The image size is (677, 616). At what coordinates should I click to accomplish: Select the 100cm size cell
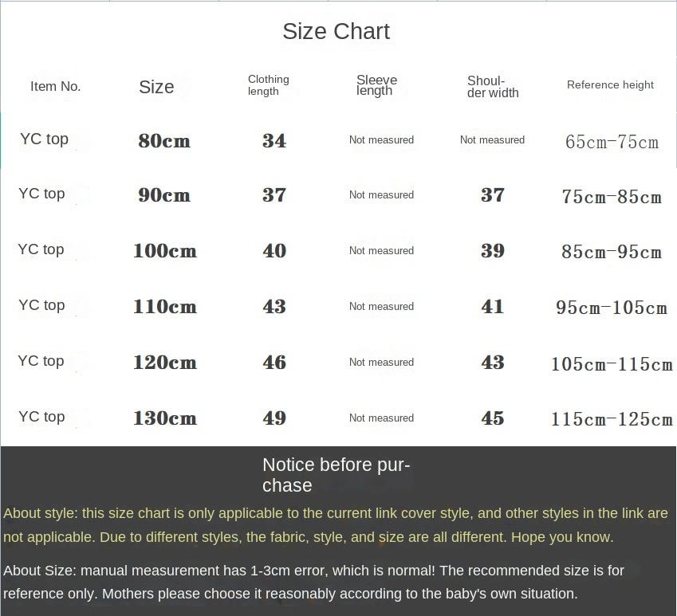coord(164,251)
